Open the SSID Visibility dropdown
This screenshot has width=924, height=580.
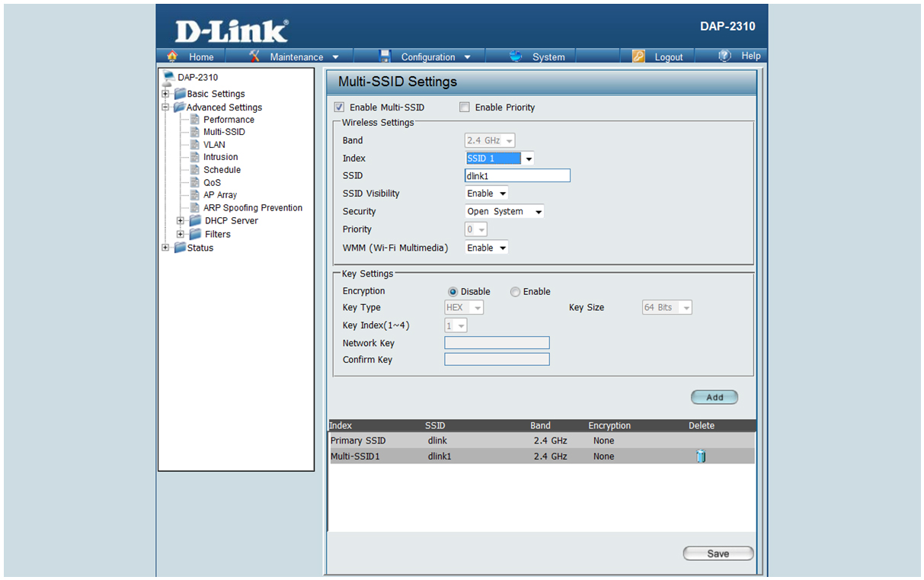tap(487, 194)
